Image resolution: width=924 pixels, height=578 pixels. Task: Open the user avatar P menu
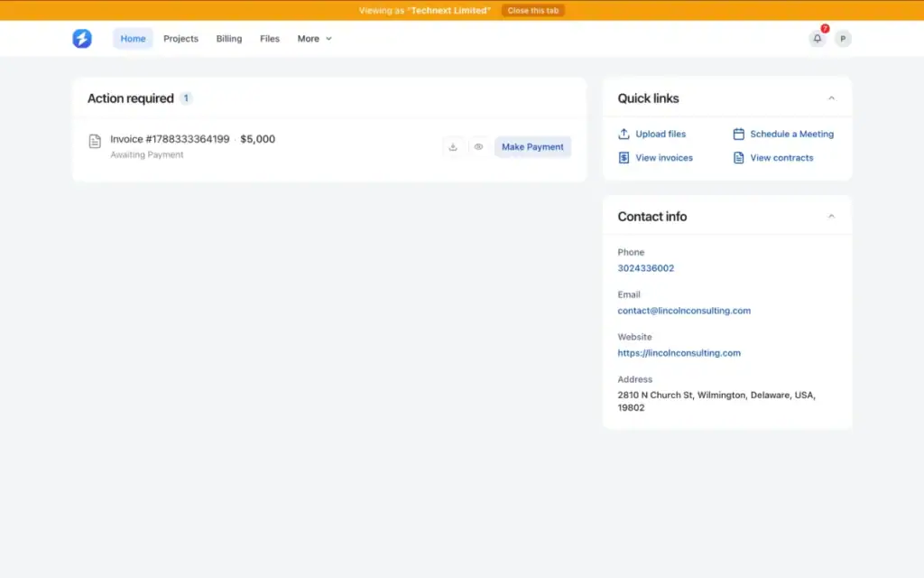(x=843, y=38)
